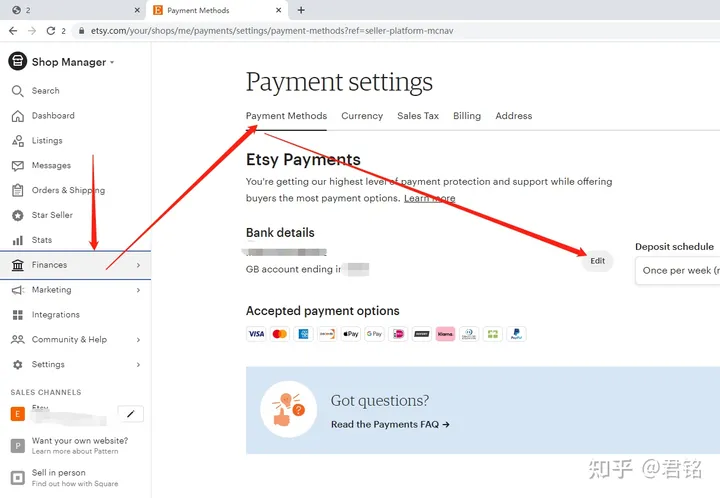This screenshot has width=720, height=498.
Task: Open the Star Seller badge icon
Action: tap(17, 215)
